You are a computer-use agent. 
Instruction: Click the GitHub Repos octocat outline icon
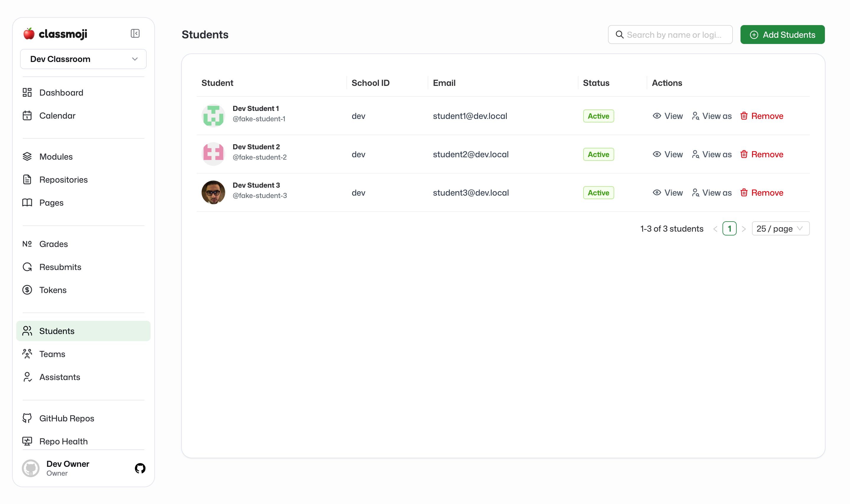coord(27,418)
